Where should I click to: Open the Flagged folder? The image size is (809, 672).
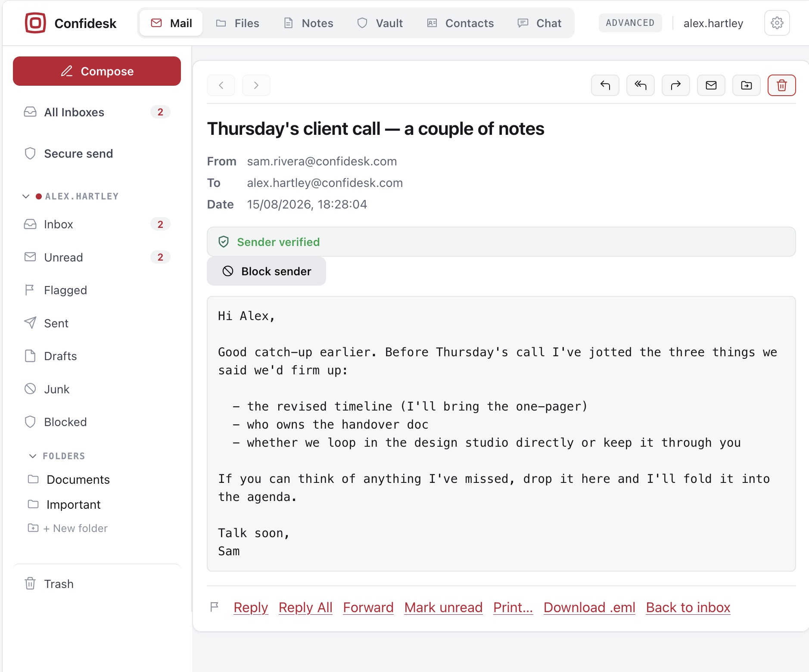[97, 290]
